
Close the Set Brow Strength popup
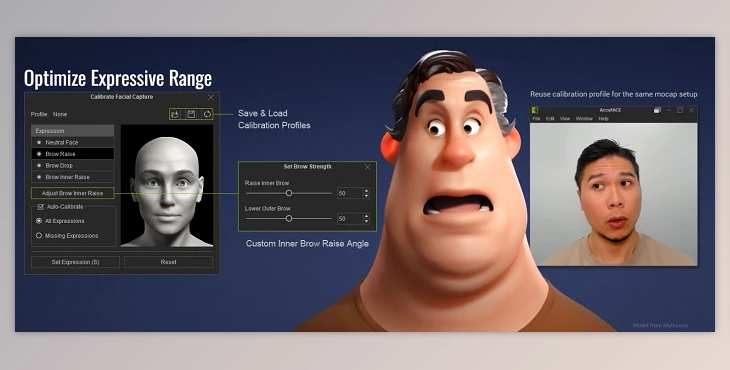click(x=367, y=167)
